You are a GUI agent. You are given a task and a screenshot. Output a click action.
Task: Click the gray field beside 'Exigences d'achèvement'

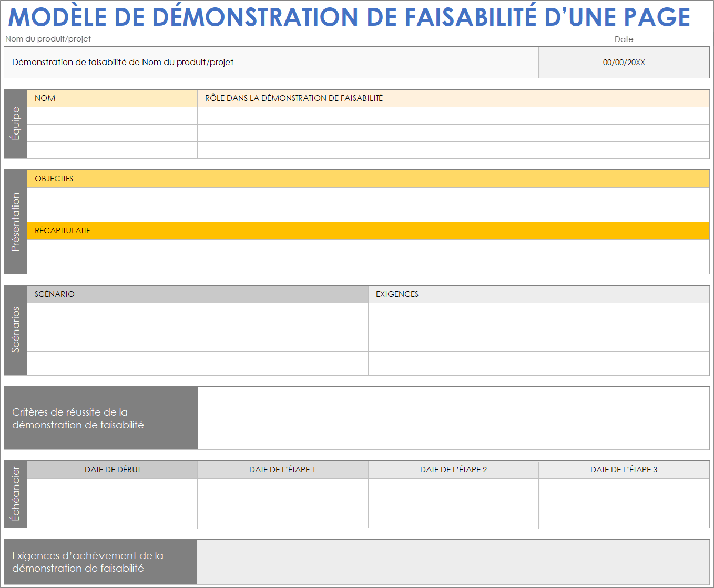pos(453,562)
